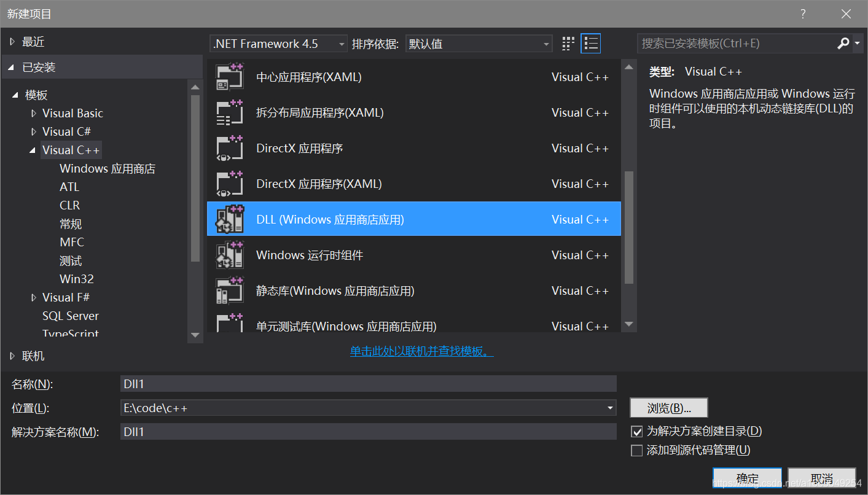Click the 中心应用程序(XAML) template icon
Screen dimensions: 868x495
click(230, 77)
